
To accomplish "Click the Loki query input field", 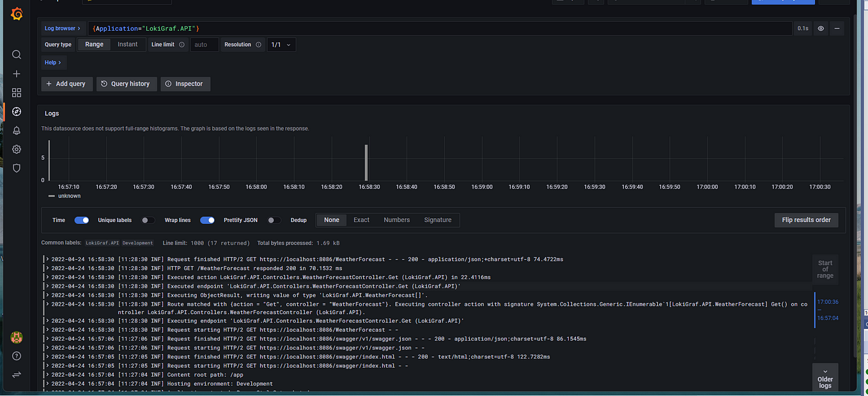I will 441,29.
